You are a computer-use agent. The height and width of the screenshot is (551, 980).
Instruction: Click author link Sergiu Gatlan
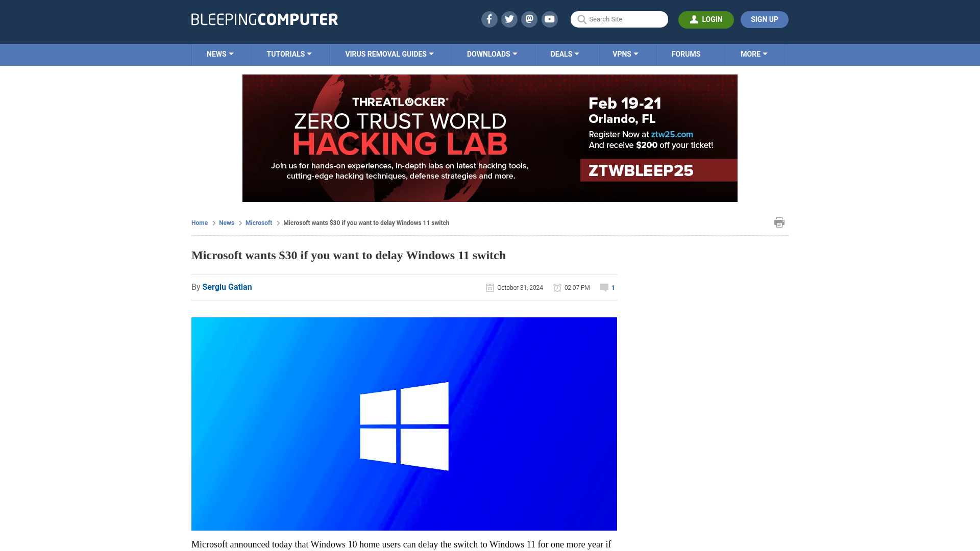click(227, 287)
